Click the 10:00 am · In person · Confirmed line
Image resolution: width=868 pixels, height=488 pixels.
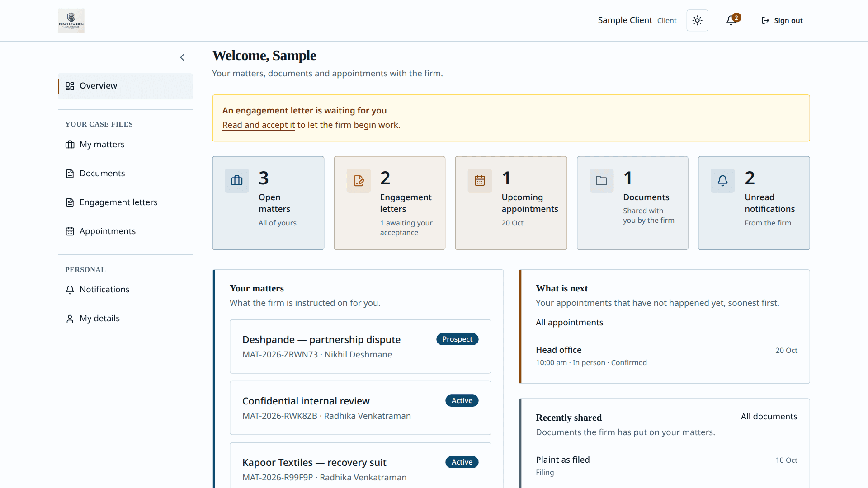click(591, 363)
